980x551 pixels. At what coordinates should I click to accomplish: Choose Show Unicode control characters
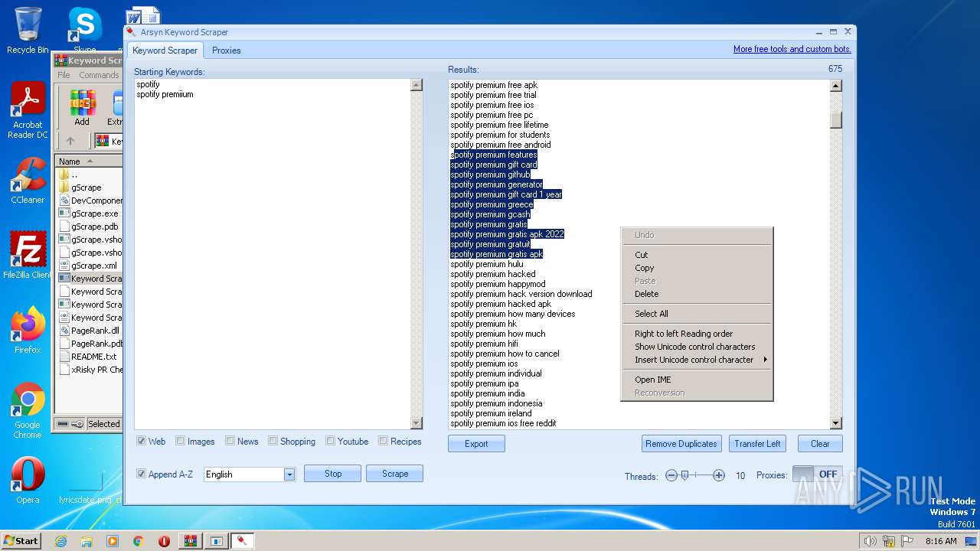697,347
